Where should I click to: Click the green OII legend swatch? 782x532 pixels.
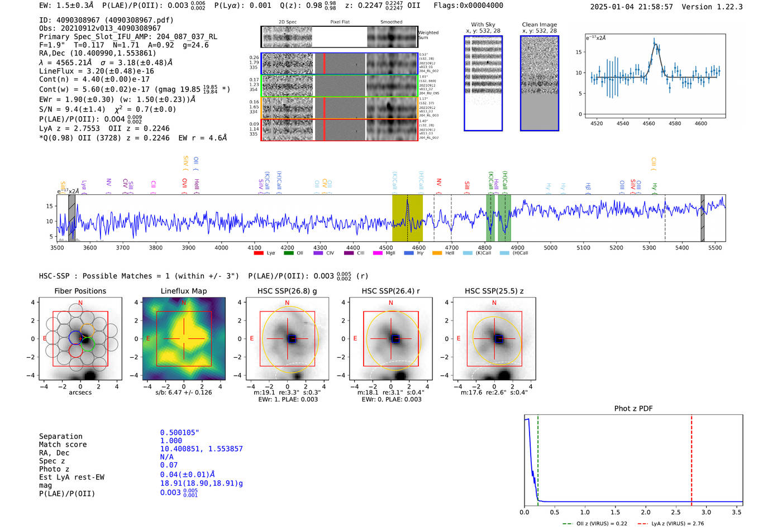point(289,253)
